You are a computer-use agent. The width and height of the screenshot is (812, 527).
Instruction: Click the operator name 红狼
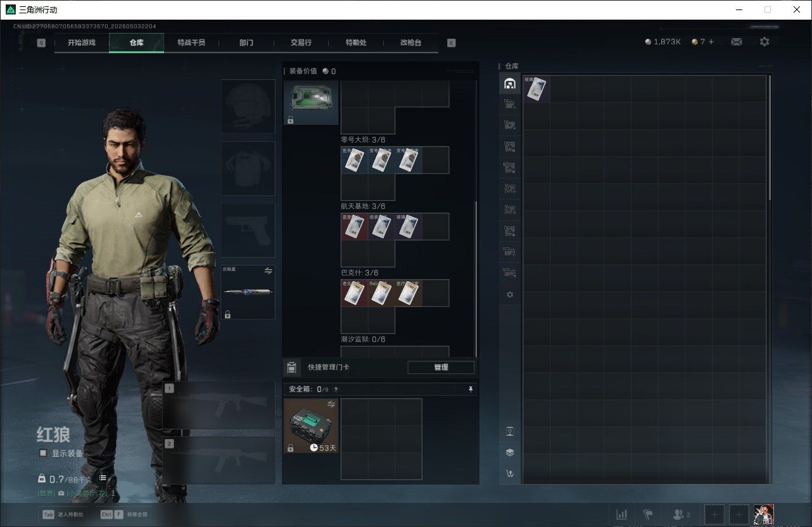click(53, 435)
